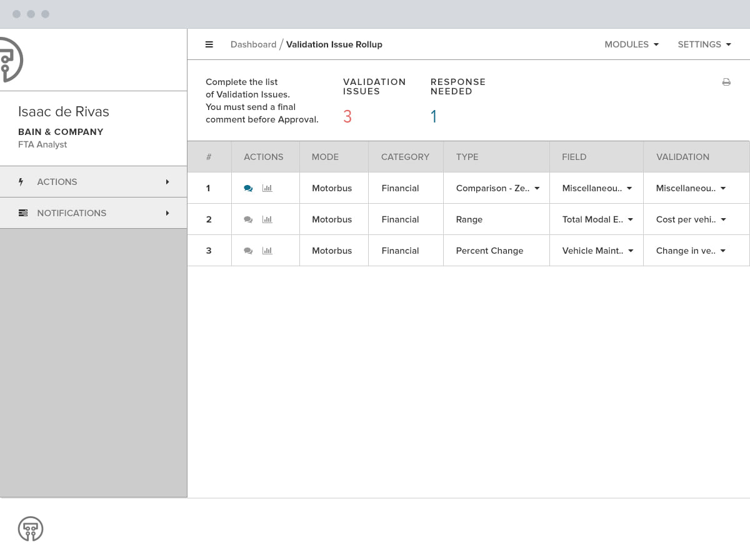Screen dimensions: 750x560
Task: Open comments for issue row 1
Action: [x=248, y=188]
